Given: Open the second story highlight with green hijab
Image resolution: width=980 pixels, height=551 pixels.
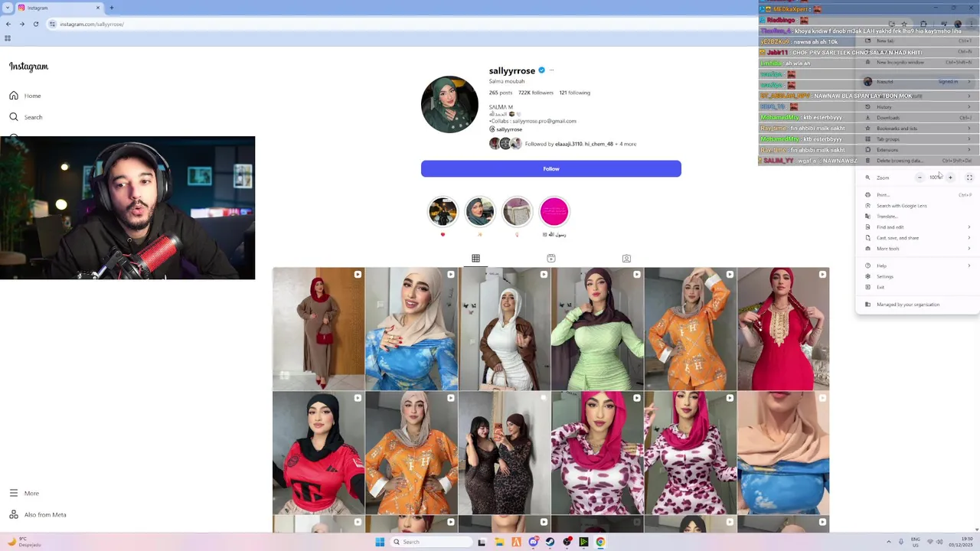Looking at the screenshot, I should 480,212.
